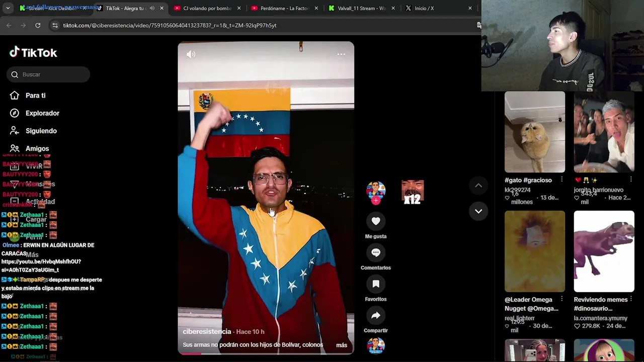Click the site info icon in address bar

pyautogui.click(x=55, y=25)
